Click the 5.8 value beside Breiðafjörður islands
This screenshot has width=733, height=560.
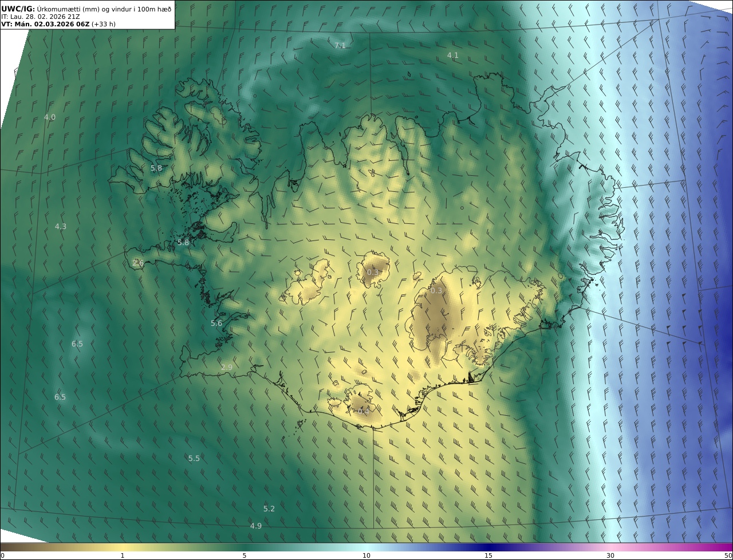(x=183, y=242)
